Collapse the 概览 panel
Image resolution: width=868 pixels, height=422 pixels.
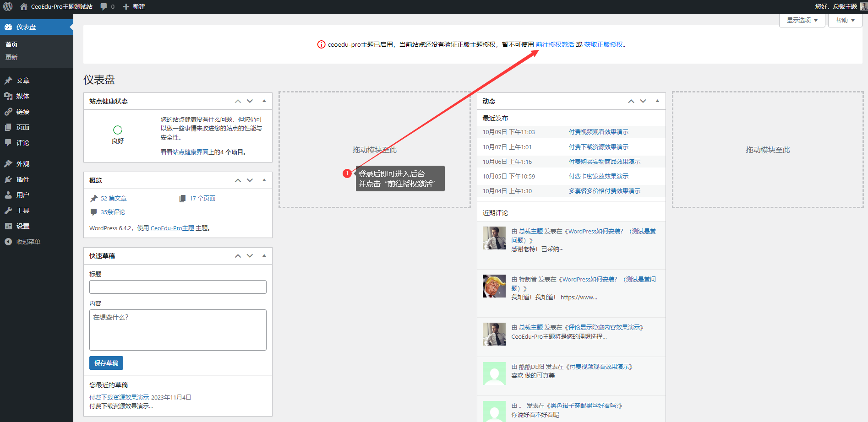[x=264, y=180]
